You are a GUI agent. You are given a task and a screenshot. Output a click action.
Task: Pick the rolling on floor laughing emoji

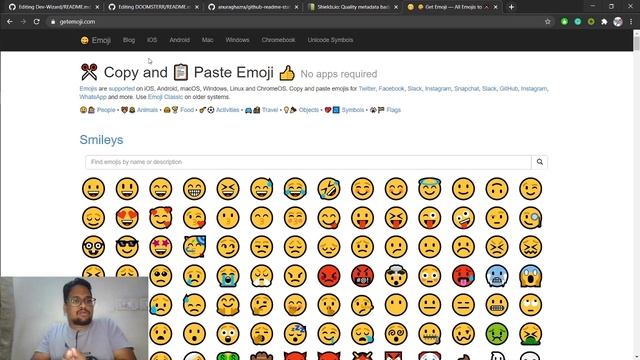pos(329,189)
